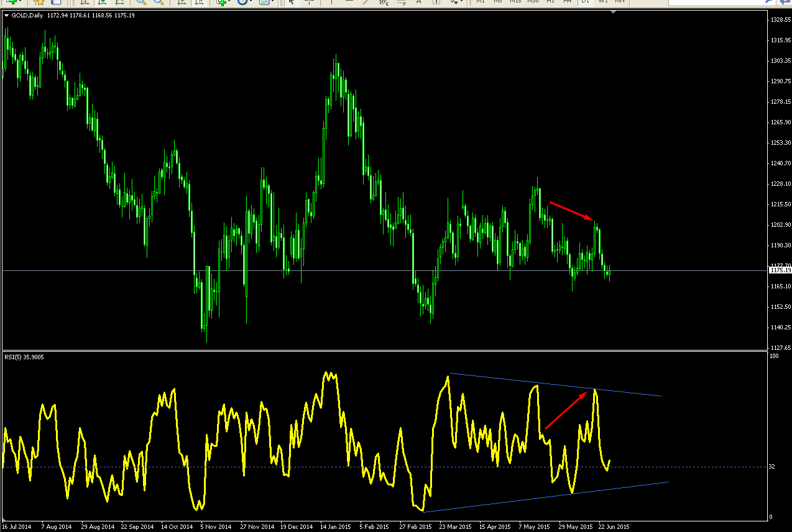Click the Templates chart icon
This screenshot has height=532, width=792.
tap(264, 2)
